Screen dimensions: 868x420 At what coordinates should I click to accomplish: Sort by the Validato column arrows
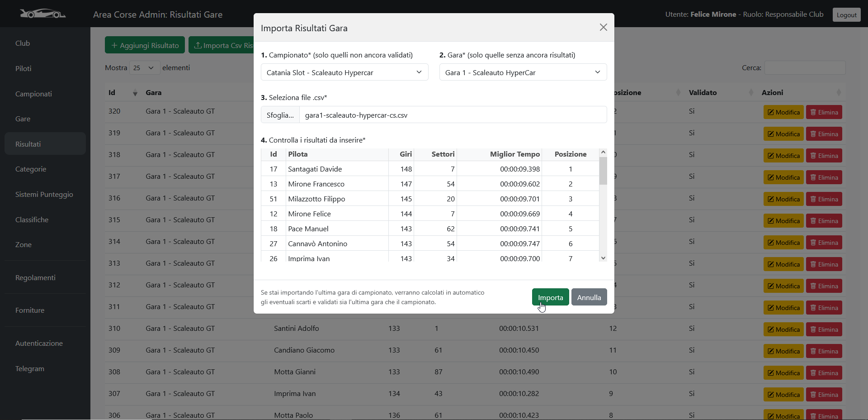click(x=751, y=93)
